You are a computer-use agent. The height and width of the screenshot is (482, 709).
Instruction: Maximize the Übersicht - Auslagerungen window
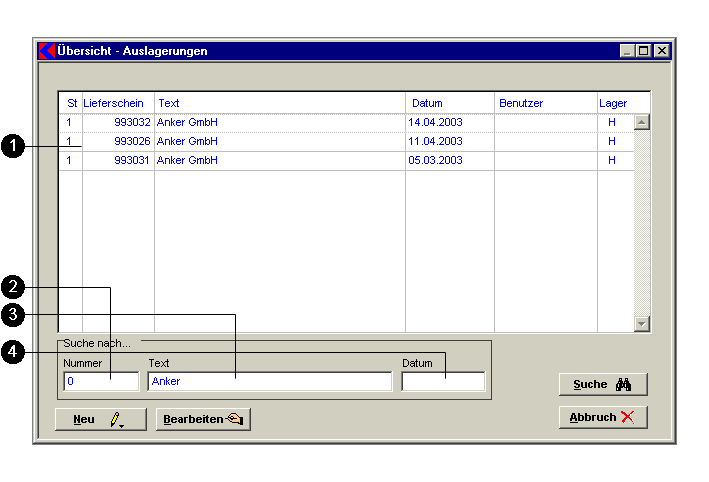(x=644, y=51)
